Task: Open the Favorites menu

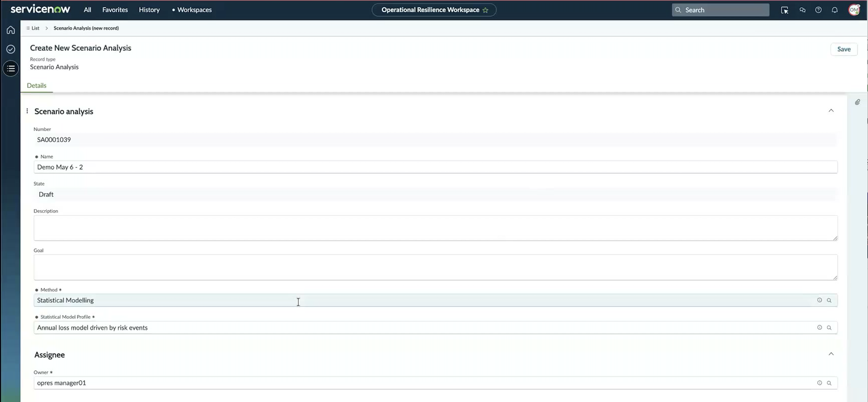Action: [115, 10]
